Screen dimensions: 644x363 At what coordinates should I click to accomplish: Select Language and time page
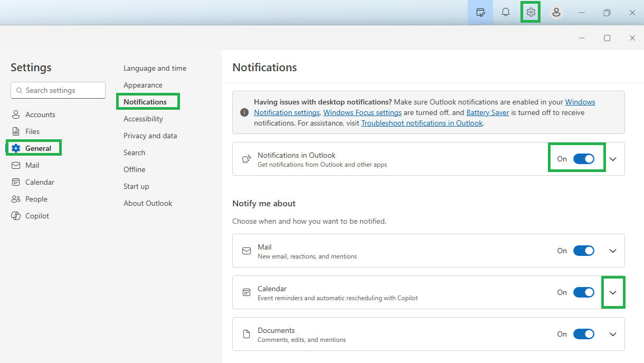pos(155,68)
